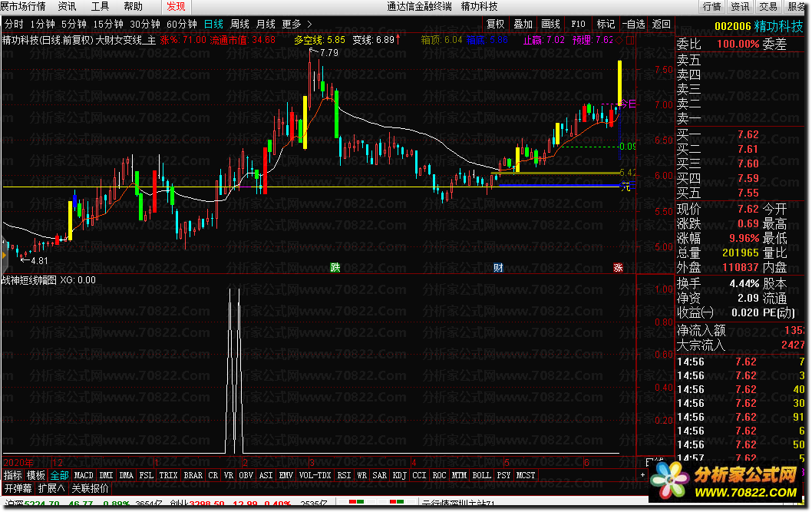Open the 关联报价 related quotes
Screen dimensions: 812x512
coord(90,489)
